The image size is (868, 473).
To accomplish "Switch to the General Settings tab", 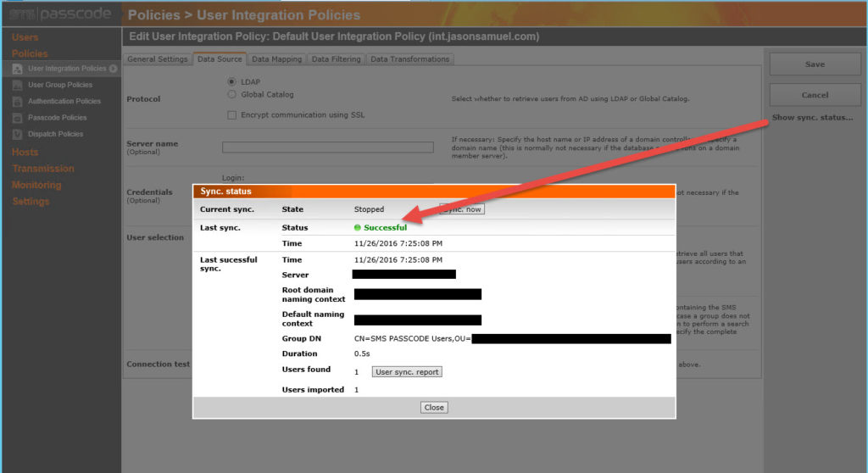I will click(x=157, y=59).
